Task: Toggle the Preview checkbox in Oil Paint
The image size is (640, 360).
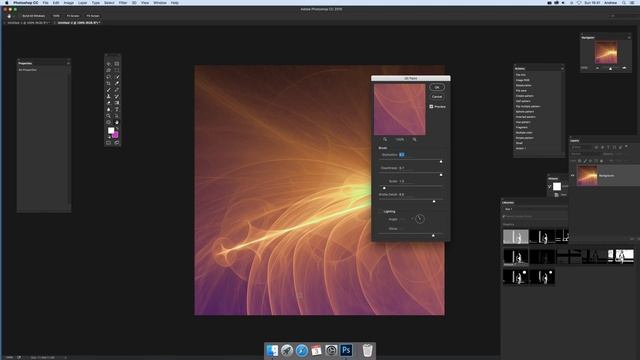Action: click(431, 107)
